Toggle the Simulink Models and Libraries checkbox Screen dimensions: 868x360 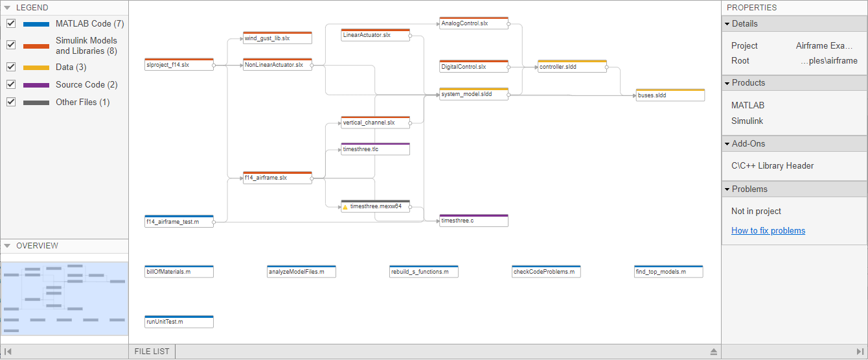[11, 45]
